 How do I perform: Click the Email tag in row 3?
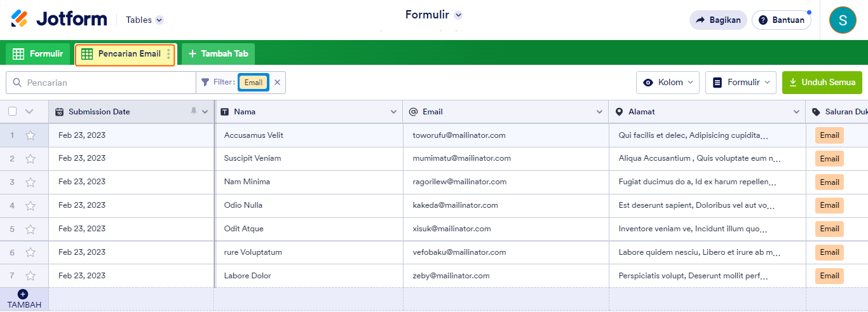(x=829, y=182)
